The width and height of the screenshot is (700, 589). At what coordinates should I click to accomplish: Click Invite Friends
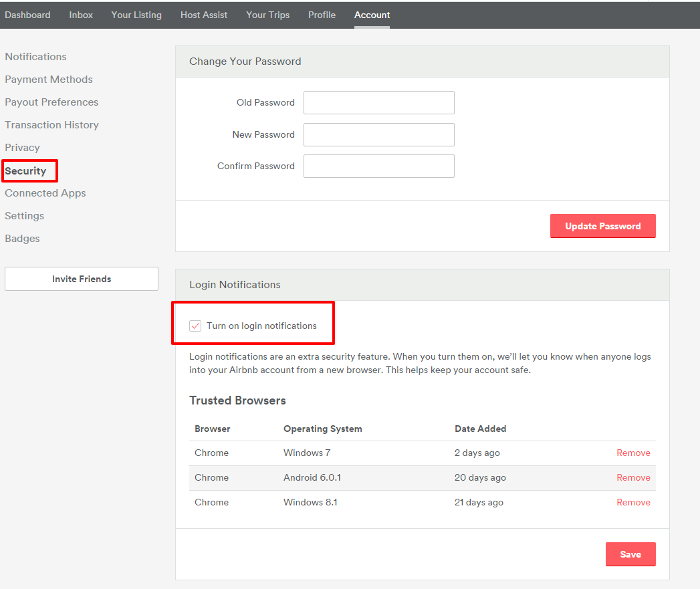point(81,279)
